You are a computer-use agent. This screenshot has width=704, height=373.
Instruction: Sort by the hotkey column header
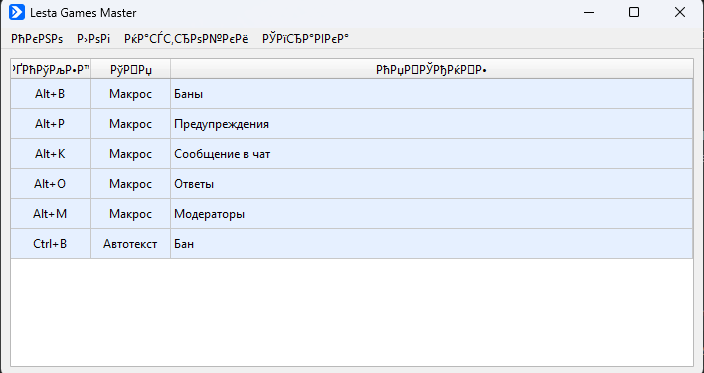click(x=51, y=70)
